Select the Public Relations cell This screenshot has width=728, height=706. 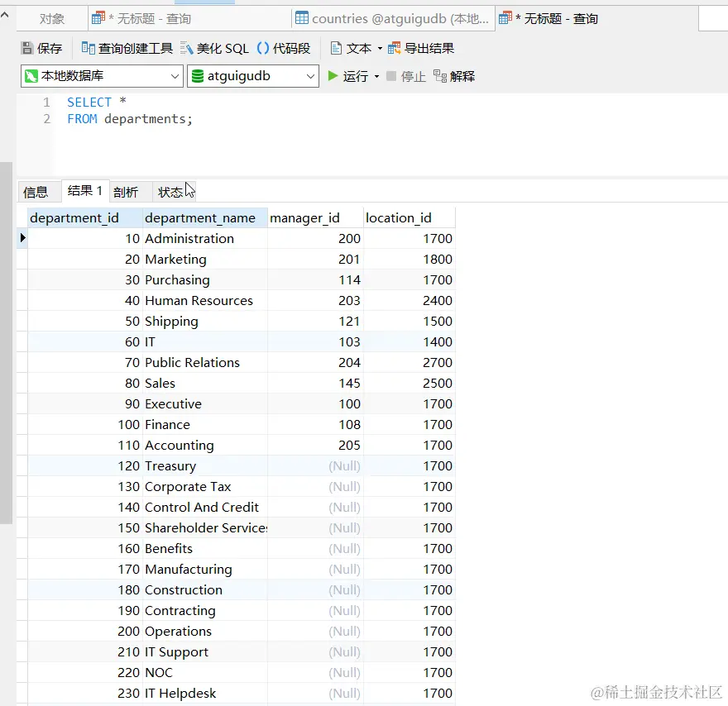tap(205, 363)
